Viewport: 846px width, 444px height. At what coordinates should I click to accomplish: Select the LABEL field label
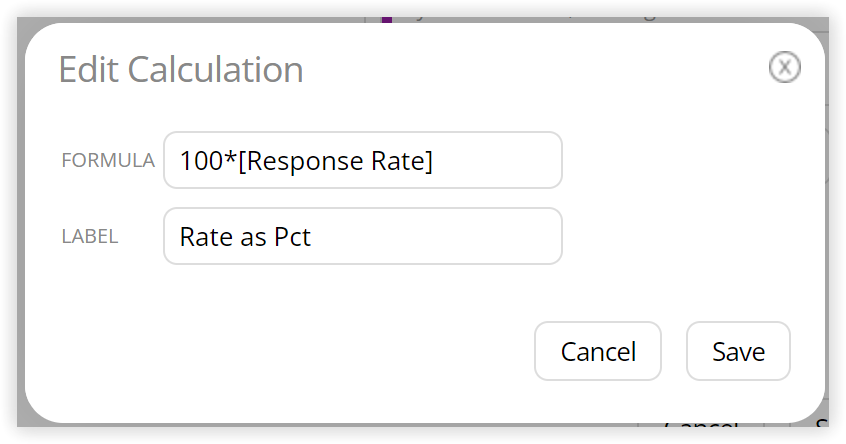tap(90, 236)
